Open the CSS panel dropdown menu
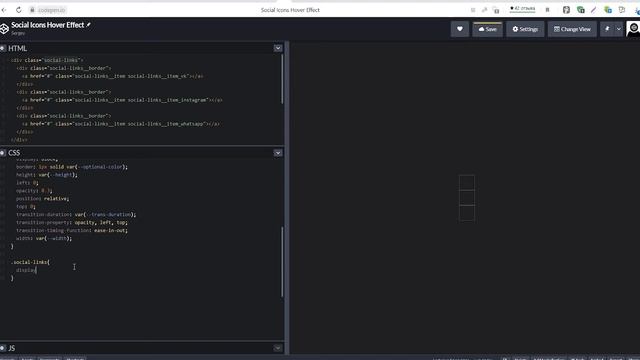Screen dimensions: 640x360 [x=278, y=153]
